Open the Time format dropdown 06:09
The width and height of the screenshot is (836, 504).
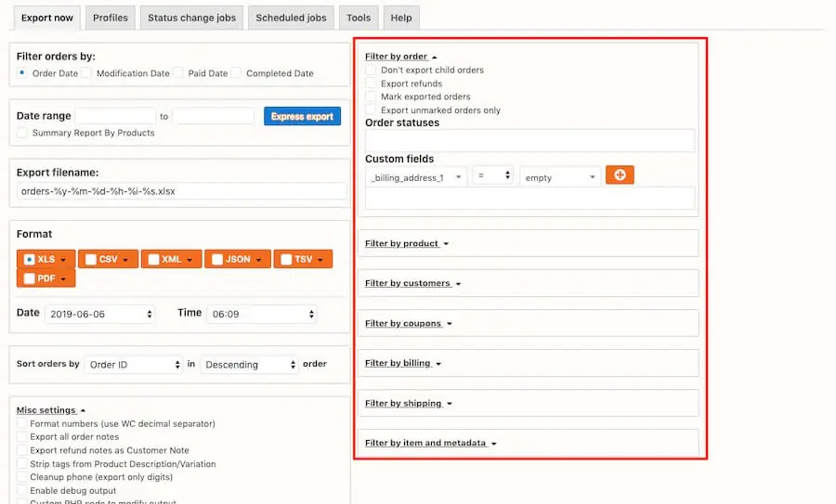tap(262, 315)
